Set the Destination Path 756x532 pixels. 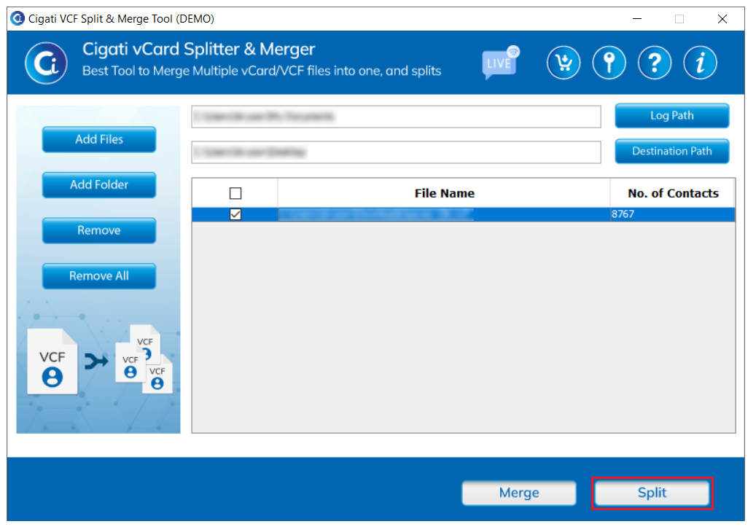click(671, 152)
